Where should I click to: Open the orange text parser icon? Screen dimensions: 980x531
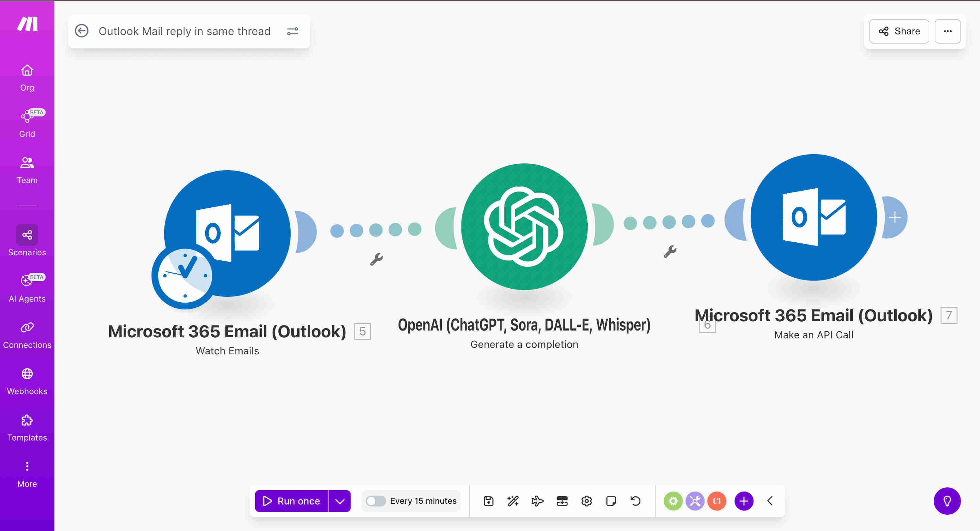tap(717, 501)
